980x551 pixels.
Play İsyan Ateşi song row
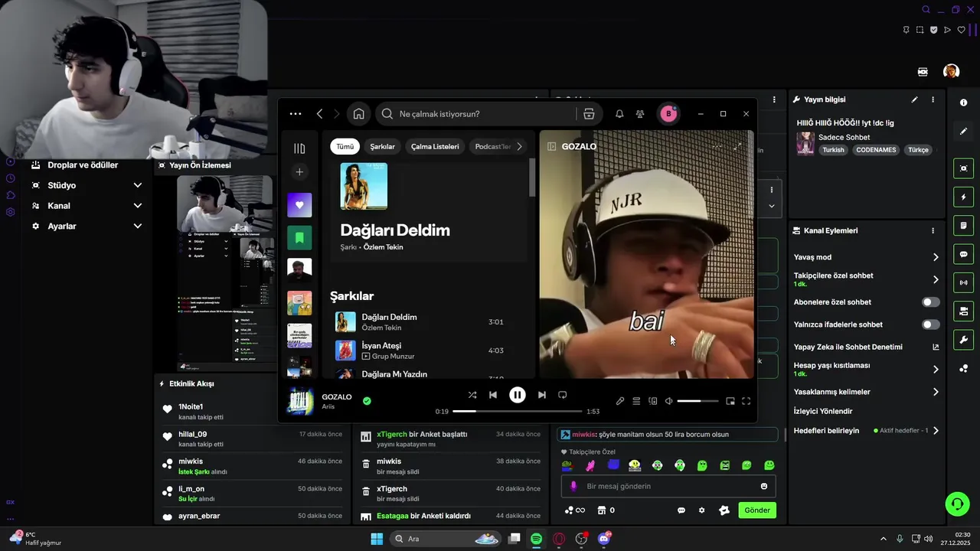click(x=429, y=350)
